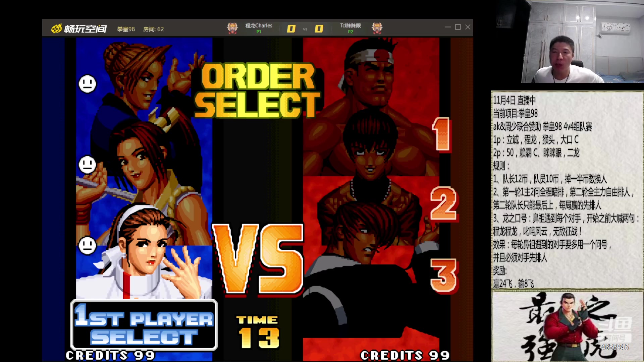Click P1 player avatar icon in the title bar
Screen dimensions: 644x362
[232, 28]
